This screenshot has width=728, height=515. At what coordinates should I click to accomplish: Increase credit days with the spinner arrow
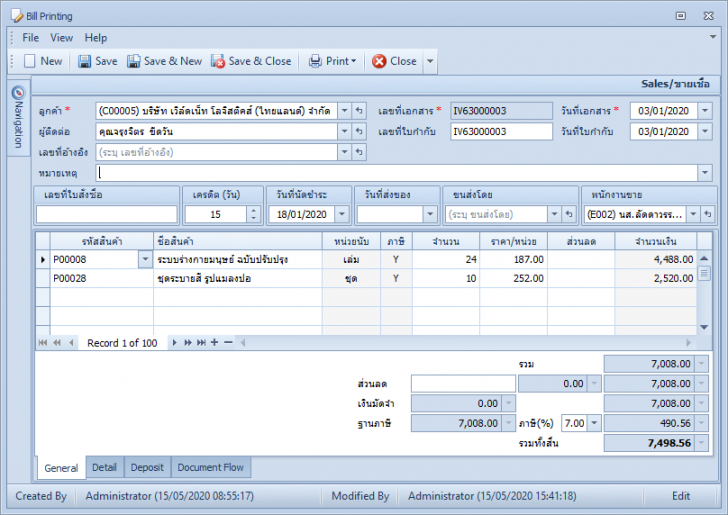click(253, 210)
